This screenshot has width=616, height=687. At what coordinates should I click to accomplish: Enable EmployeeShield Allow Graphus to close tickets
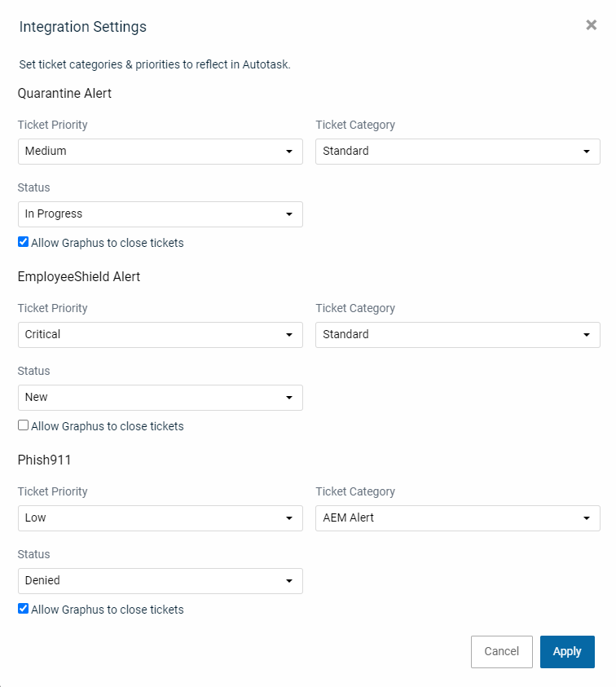click(x=23, y=425)
